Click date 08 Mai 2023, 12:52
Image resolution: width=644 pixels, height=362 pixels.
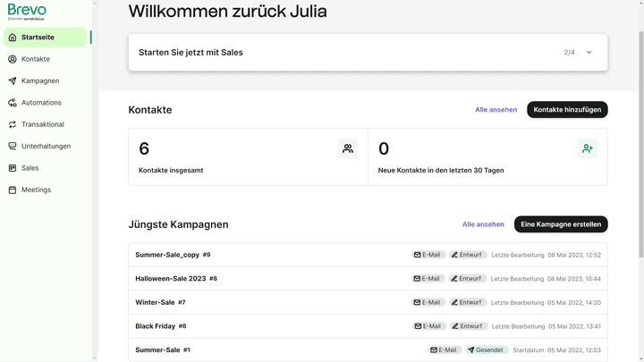coord(573,256)
